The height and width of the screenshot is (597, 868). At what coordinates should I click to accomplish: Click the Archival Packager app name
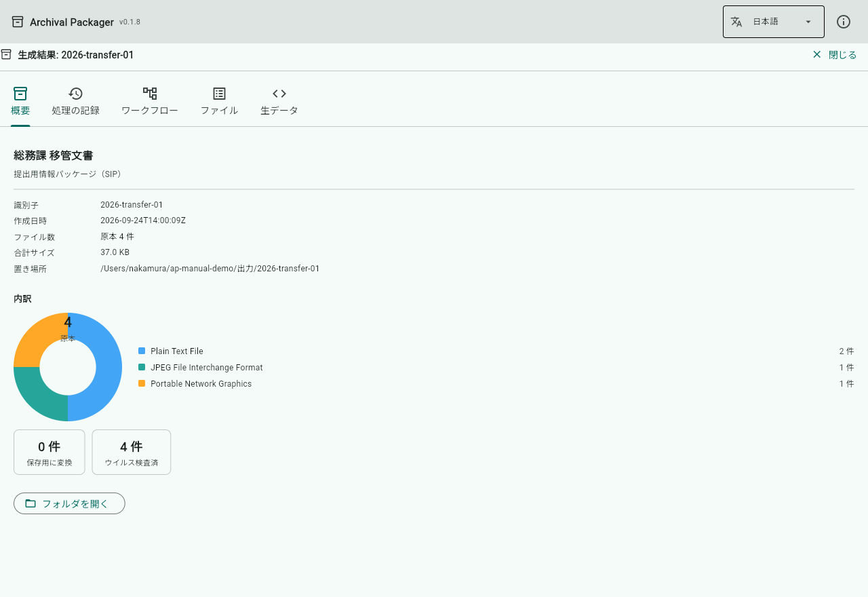(72, 22)
